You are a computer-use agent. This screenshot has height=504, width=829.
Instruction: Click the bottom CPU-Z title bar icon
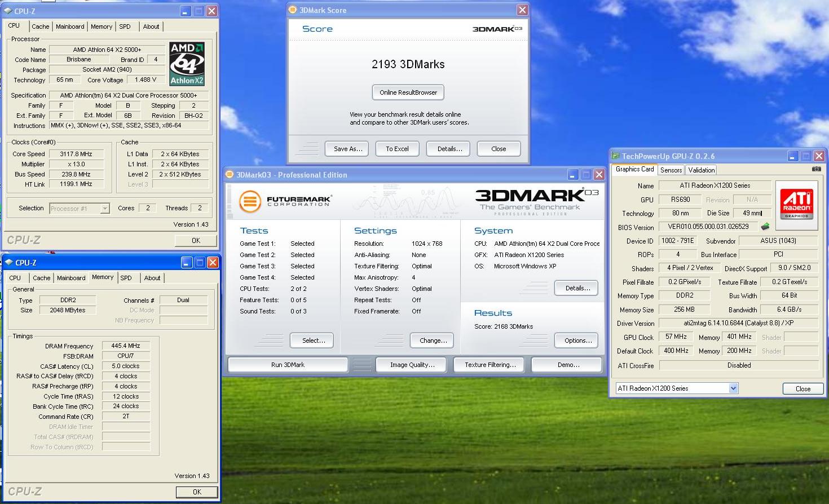pos(8,263)
